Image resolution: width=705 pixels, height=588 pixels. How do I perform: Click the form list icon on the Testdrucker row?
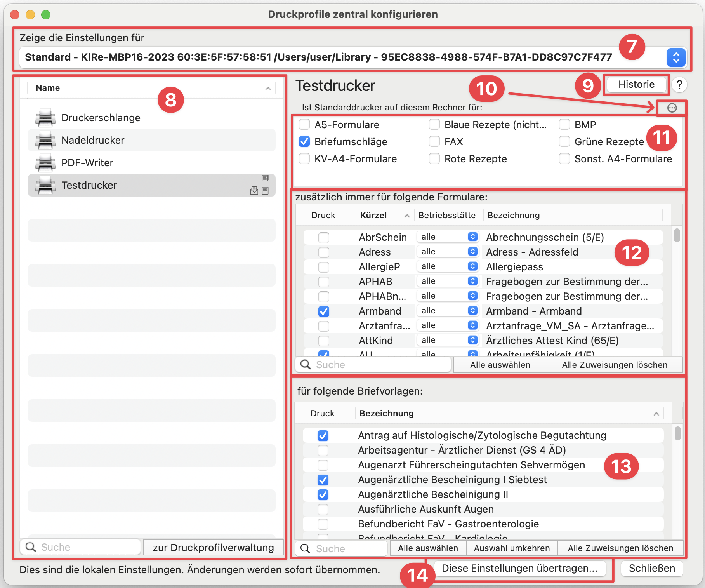pos(266,191)
